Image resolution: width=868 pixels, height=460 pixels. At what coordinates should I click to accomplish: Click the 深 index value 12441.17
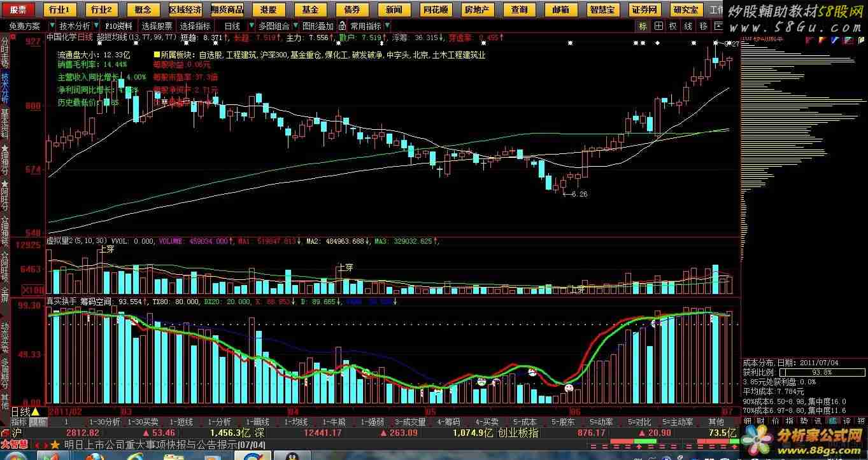coord(323,433)
